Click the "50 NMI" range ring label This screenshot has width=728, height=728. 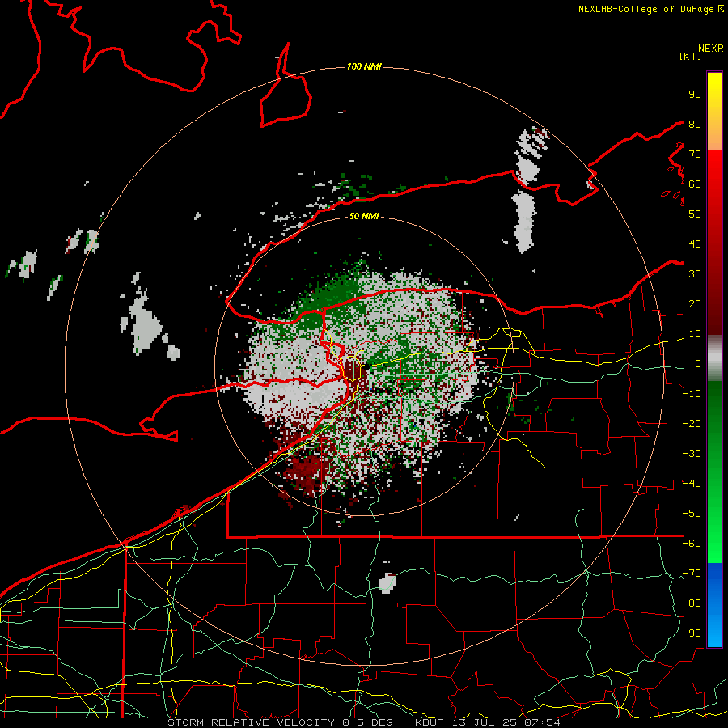(x=364, y=216)
